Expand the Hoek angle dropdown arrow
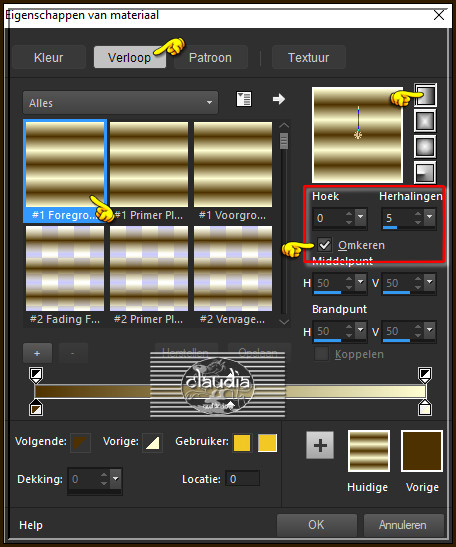The image size is (456, 547). (360, 217)
